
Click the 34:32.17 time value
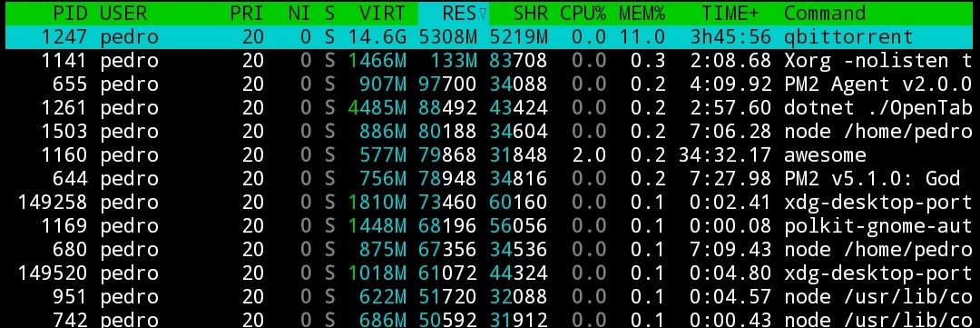[x=724, y=154]
